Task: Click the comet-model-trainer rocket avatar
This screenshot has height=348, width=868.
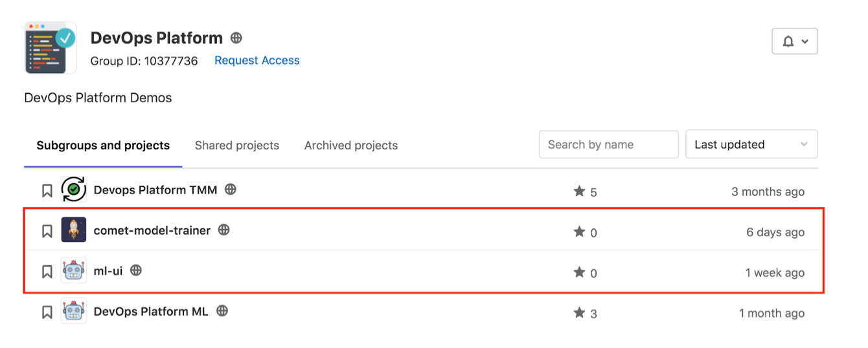Action: point(74,230)
